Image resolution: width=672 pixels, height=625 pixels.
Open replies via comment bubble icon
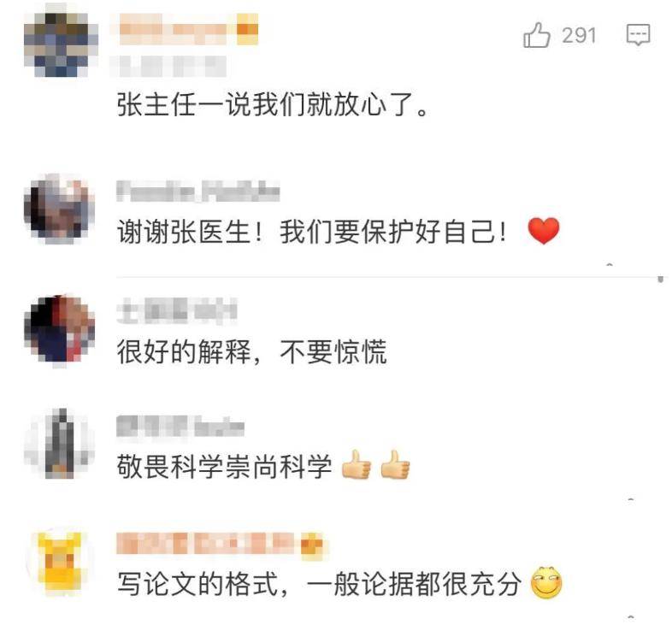(638, 35)
